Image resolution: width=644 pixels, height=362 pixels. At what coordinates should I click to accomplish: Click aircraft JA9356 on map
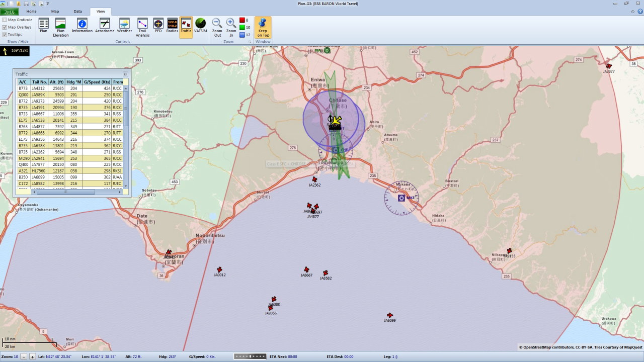tap(271, 308)
